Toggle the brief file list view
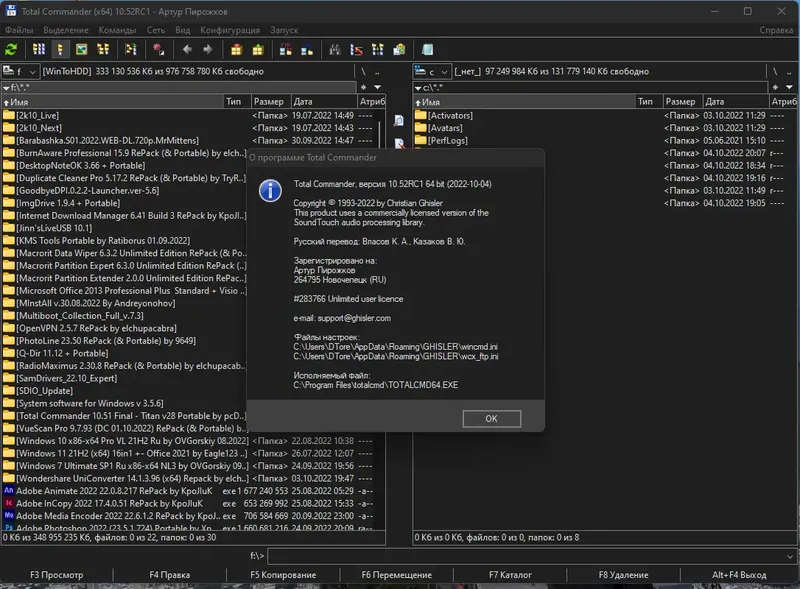Screen dimensions: 800x589 tap(40, 49)
